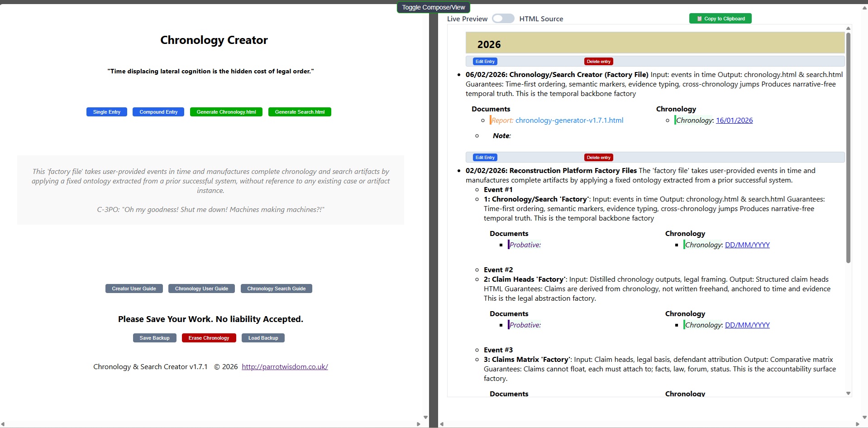Visit the parrotwisdom.co.uk link
Screen dimensions: 868x428
(x=285, y=367)
